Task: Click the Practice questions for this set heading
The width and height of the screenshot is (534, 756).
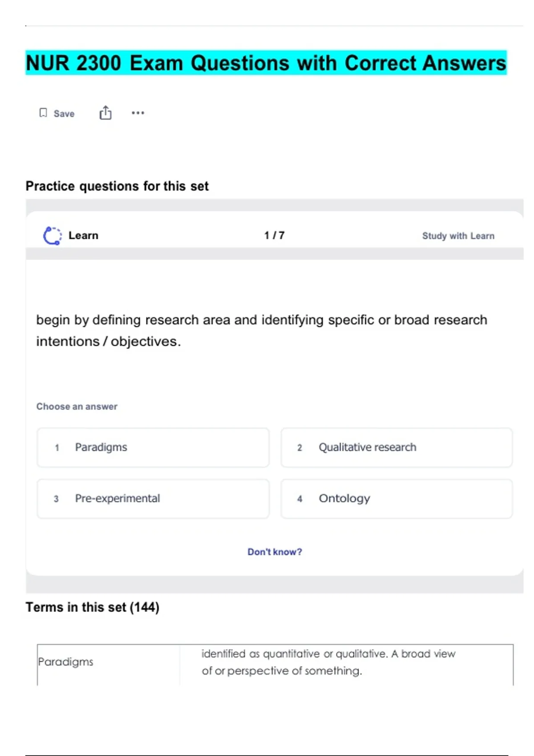Action: 117,186
